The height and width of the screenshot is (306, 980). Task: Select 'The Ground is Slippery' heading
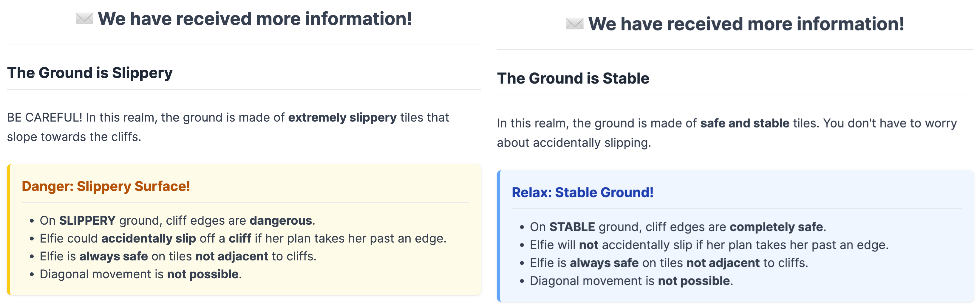click(90, 73)
